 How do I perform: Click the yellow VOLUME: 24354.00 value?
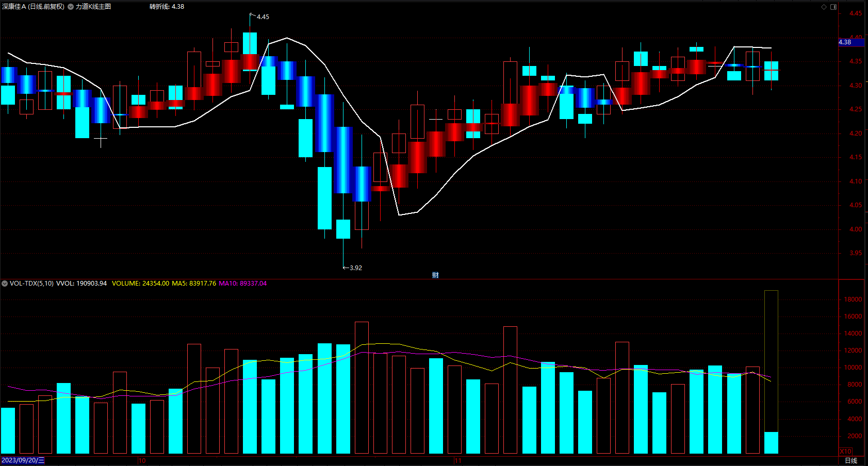[x=140, y=284]
